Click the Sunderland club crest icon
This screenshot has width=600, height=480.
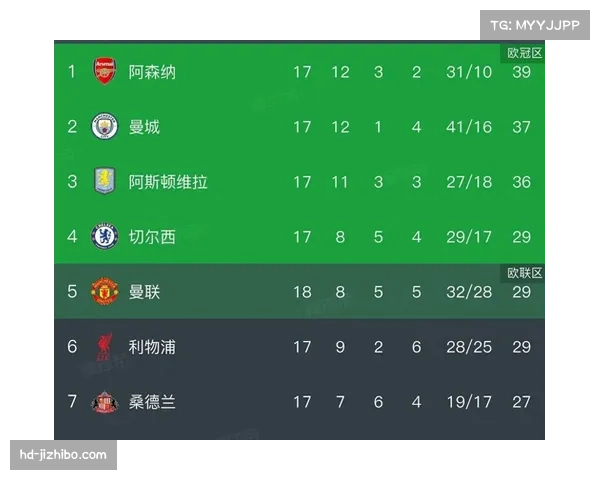[105, 402]
